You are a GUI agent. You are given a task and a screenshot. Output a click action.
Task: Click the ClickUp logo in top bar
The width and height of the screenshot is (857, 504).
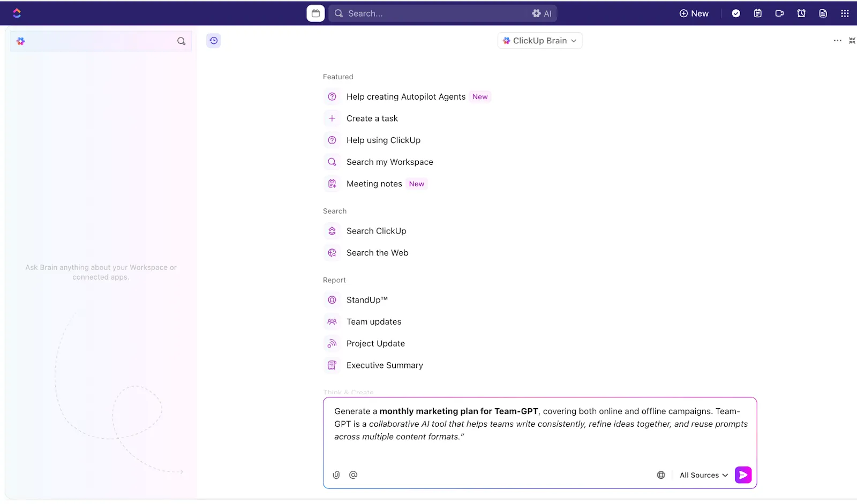pyautogui.click(x=17, y=13)
